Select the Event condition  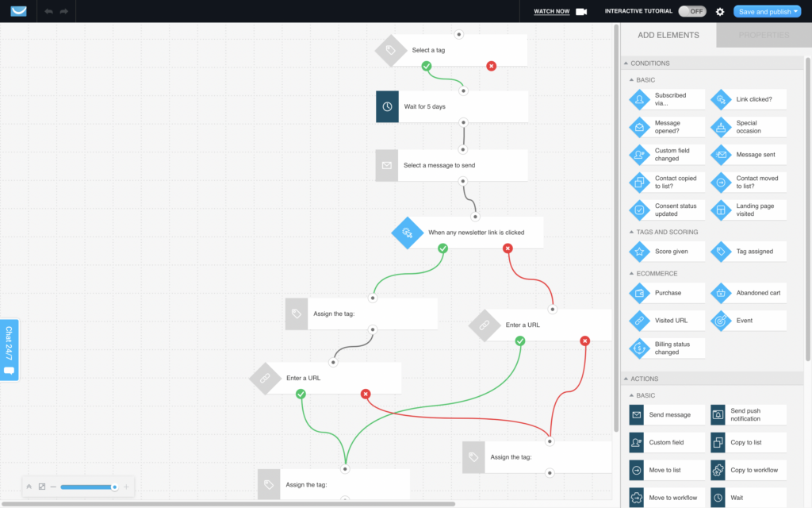(x=749, y=321)
